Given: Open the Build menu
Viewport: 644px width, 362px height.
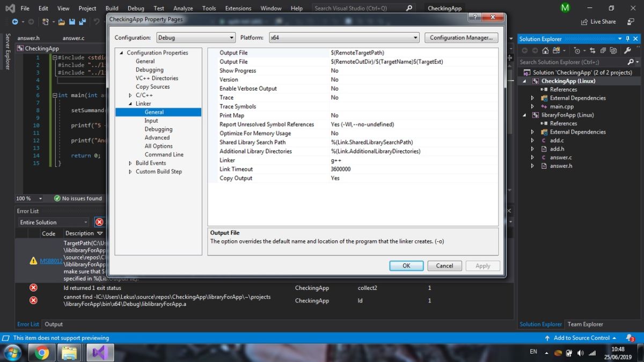Looking at the screenshot, I should 112,8.
